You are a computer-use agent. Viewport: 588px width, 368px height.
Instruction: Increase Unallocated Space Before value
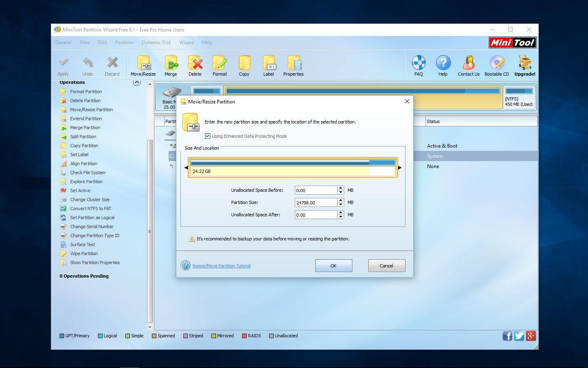341,188
